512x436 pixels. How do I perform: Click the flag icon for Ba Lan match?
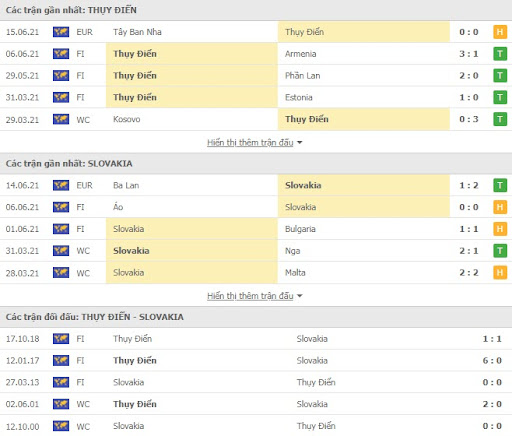61,185
